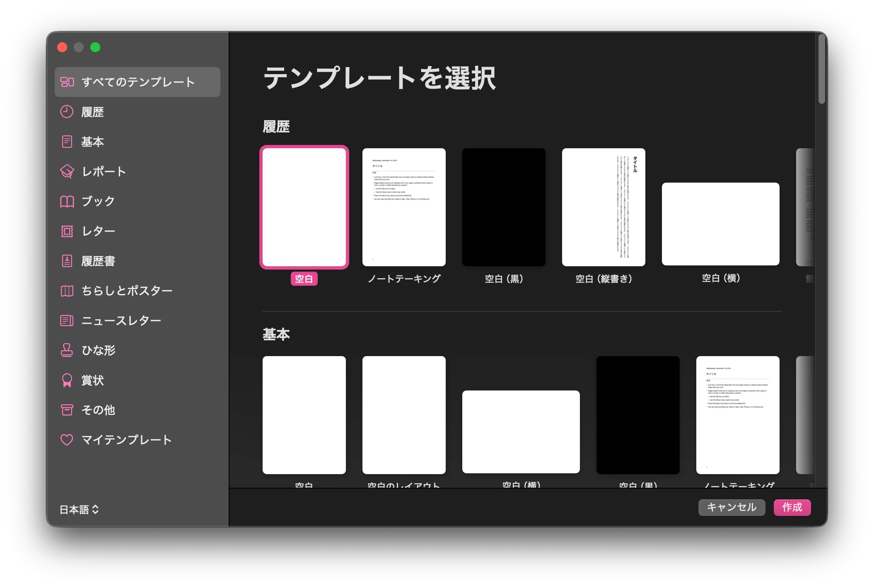874x588 pixels.
Task: Switch to the 基本 sidebar category
Action: pos(138,142)
